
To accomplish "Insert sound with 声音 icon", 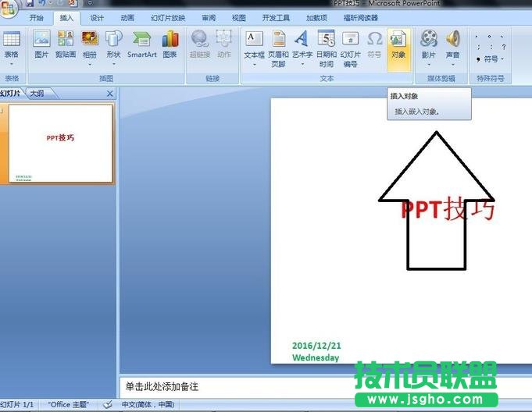I will coord(452,39).
